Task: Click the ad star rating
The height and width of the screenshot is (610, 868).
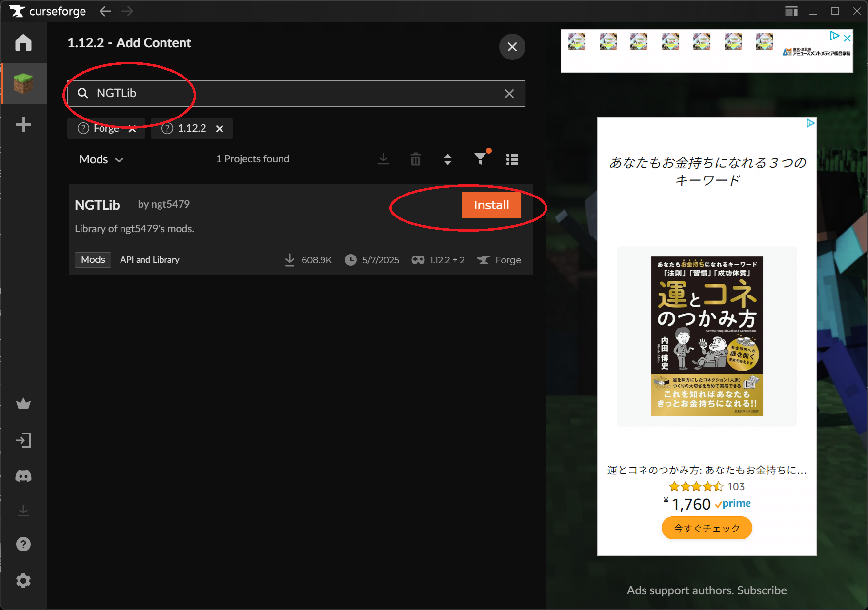Action: (696, 486)
